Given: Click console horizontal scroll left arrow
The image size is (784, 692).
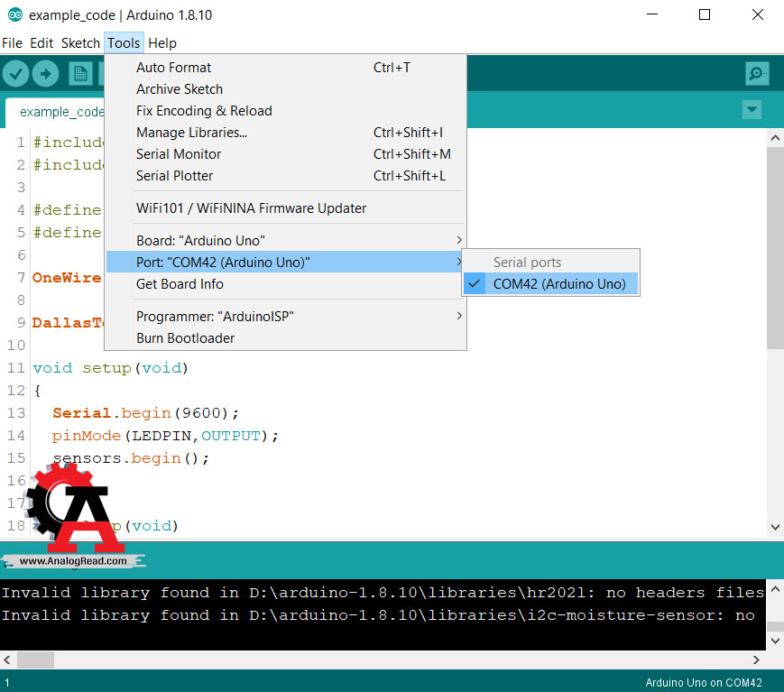Looking at the screenshot, I should pos(7,660).
